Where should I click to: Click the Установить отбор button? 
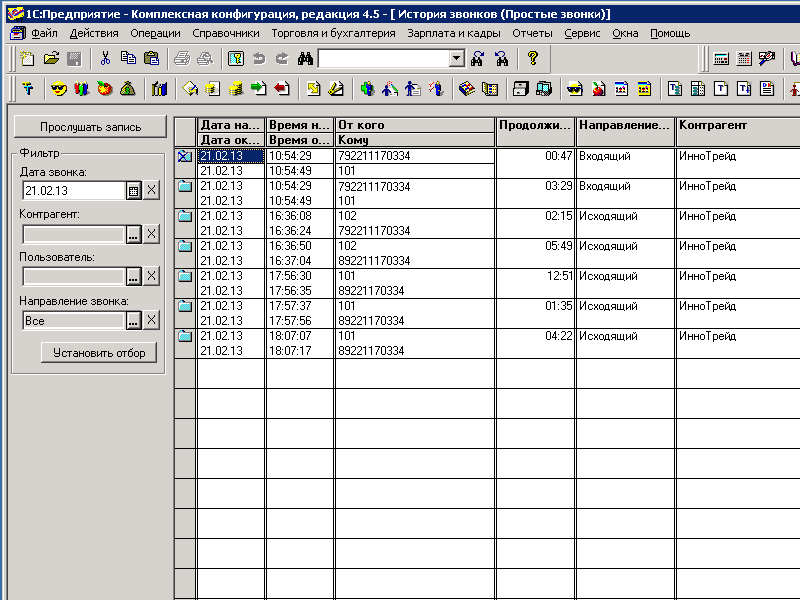pyautogui.click(x=99, y=353)
